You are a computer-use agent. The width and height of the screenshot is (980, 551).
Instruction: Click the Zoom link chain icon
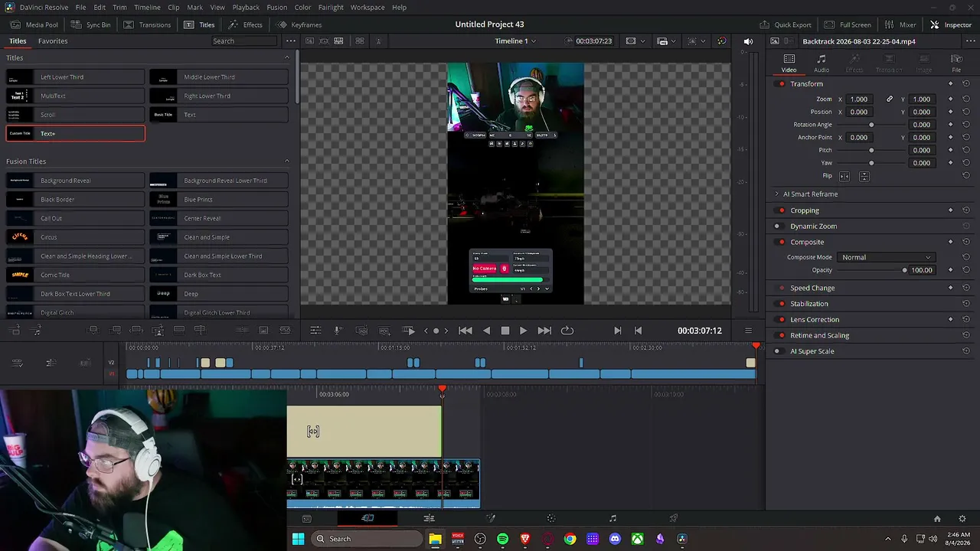point(890,99)
